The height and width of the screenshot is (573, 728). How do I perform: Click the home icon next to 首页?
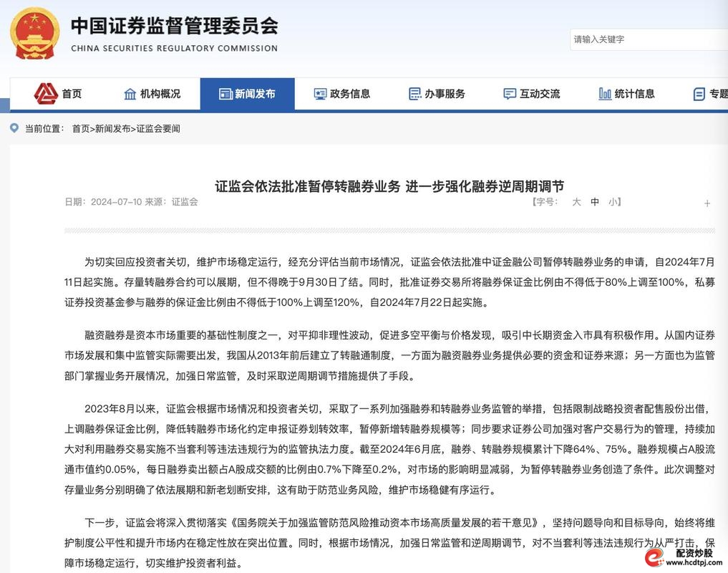coord(44,93)
